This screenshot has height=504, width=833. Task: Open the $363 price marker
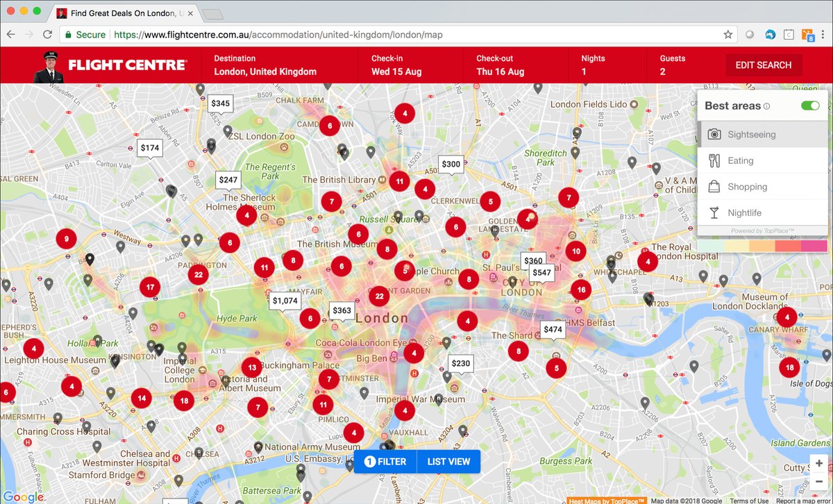coord(342,312)
